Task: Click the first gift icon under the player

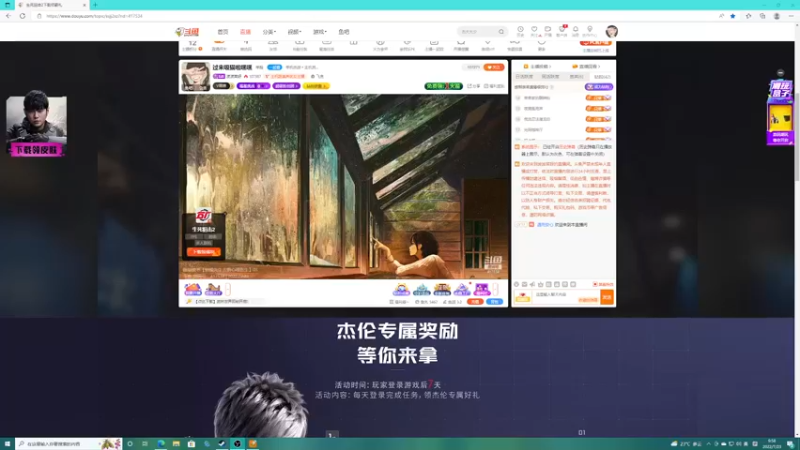Action: point(193,290)
